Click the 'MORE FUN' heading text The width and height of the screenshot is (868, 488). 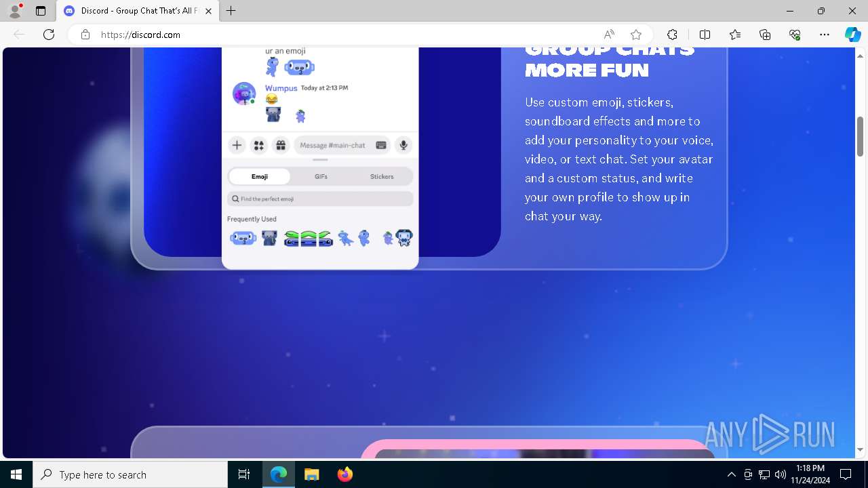pos(587,70)
